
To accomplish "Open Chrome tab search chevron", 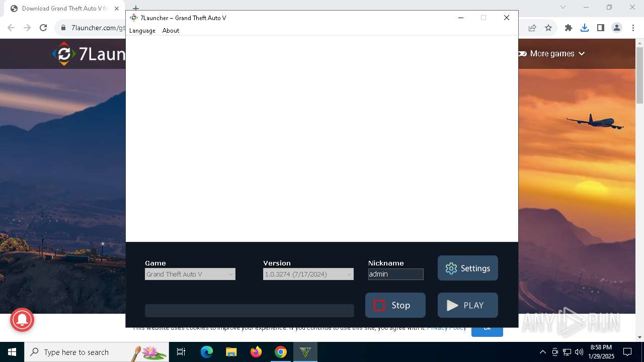I will [x=563, y=7].
